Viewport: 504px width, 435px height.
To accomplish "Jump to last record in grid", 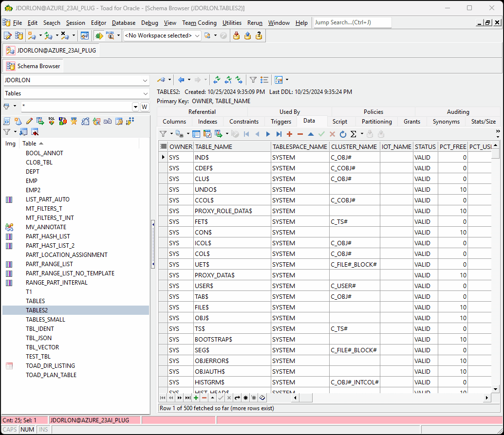I will point(279,134).
